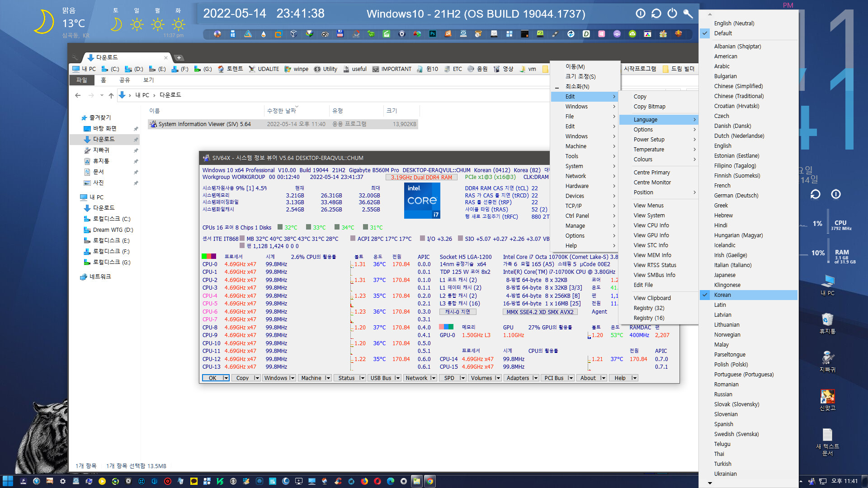Choose View CPU Info from the submenu

click(x=659, y=225)
